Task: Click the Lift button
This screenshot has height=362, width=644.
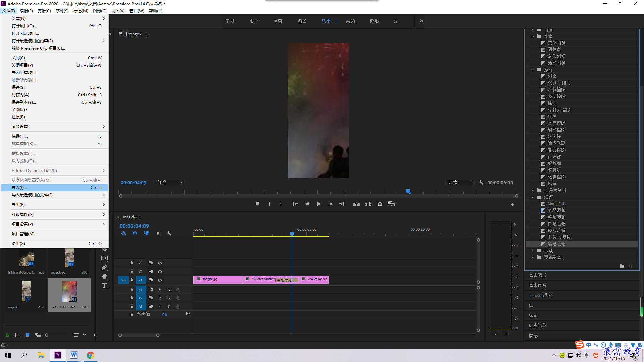Action: (356, 204)
